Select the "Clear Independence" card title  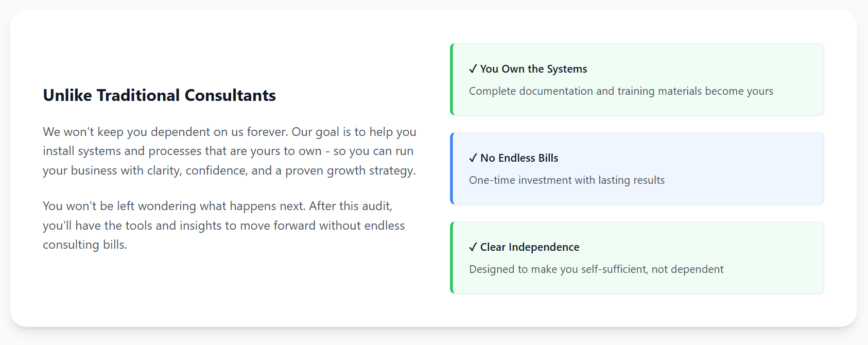coord(530,247)
